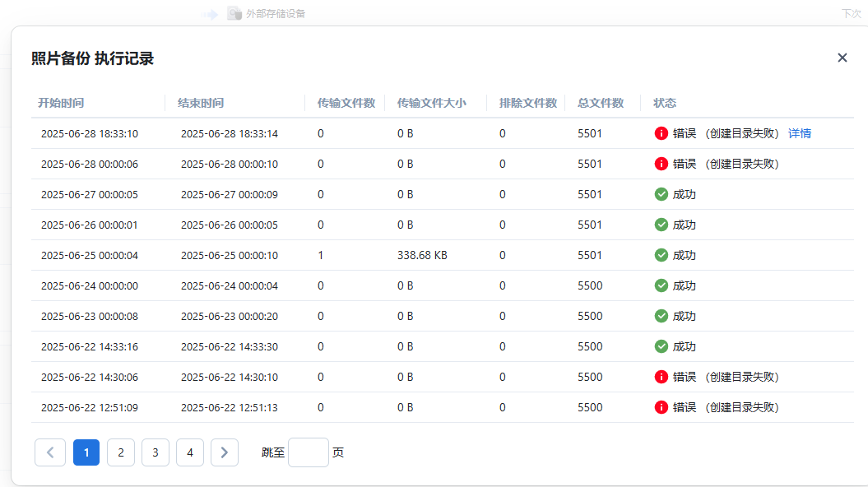
Task: Select start time 2025-06-28 00:00:06
Action: pyautogui.click(x=90, y=164)
